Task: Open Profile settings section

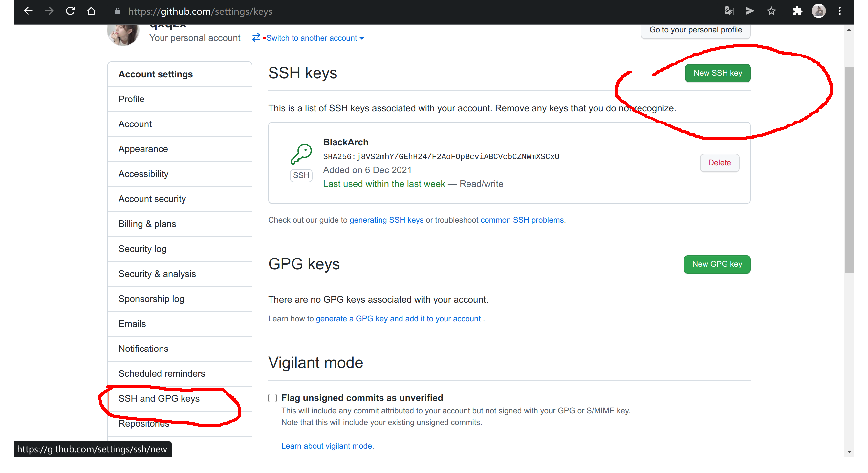Action: tap(180, 99)
